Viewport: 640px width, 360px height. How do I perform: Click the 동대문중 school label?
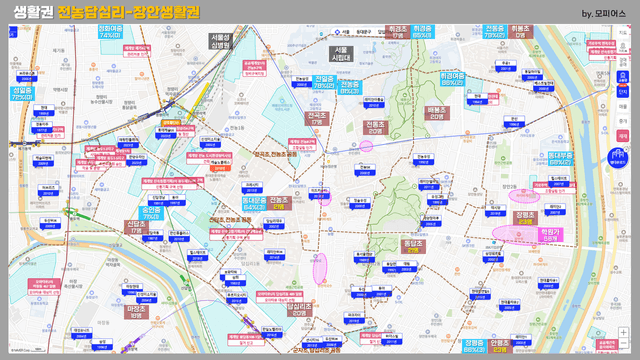pyautogui.click(x=254, y=203)
